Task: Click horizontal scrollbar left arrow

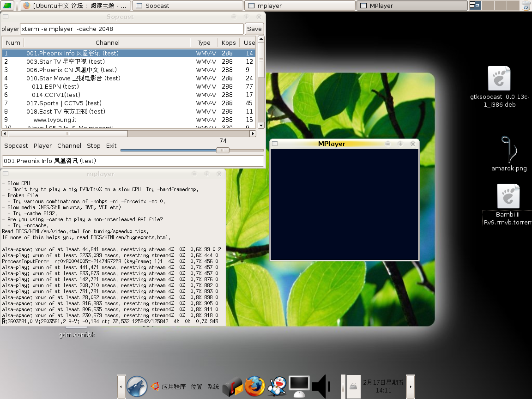Action: click(5, 133)
